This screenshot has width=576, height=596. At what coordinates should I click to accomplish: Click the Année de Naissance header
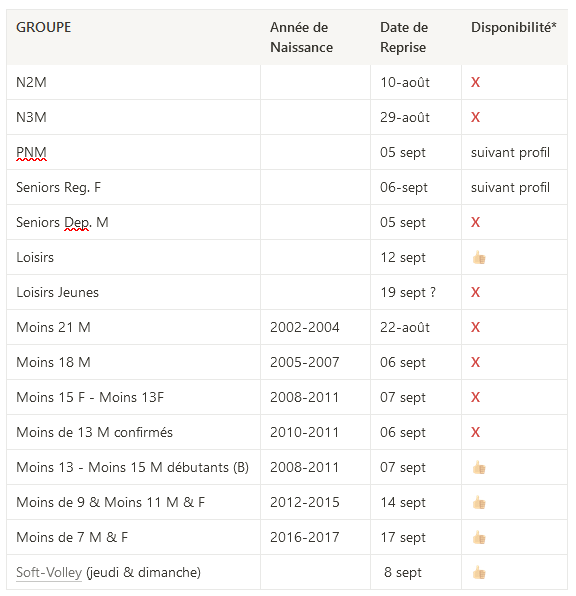(x=301, y=37)
